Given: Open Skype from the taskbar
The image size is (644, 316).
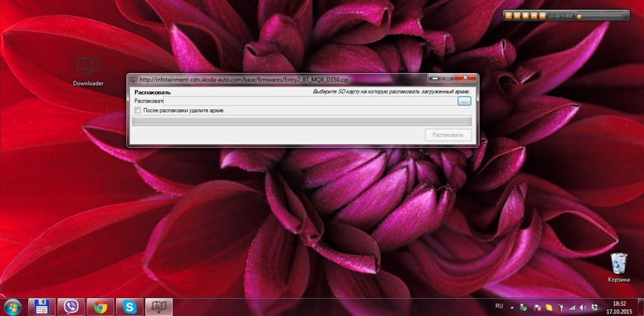Looking at the screenshot, I should click(x=129, y=307).
